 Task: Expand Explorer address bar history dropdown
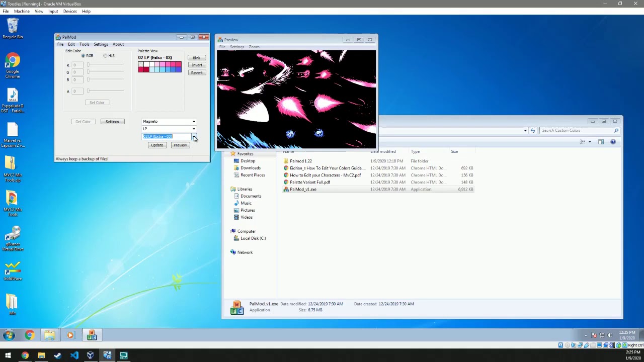[x=525, y=130]
